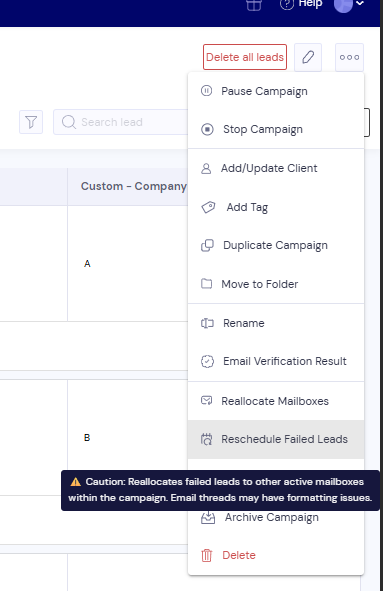383x591 pixels.
Task: Click the filter funnel icon
Action: click(31, 122)
